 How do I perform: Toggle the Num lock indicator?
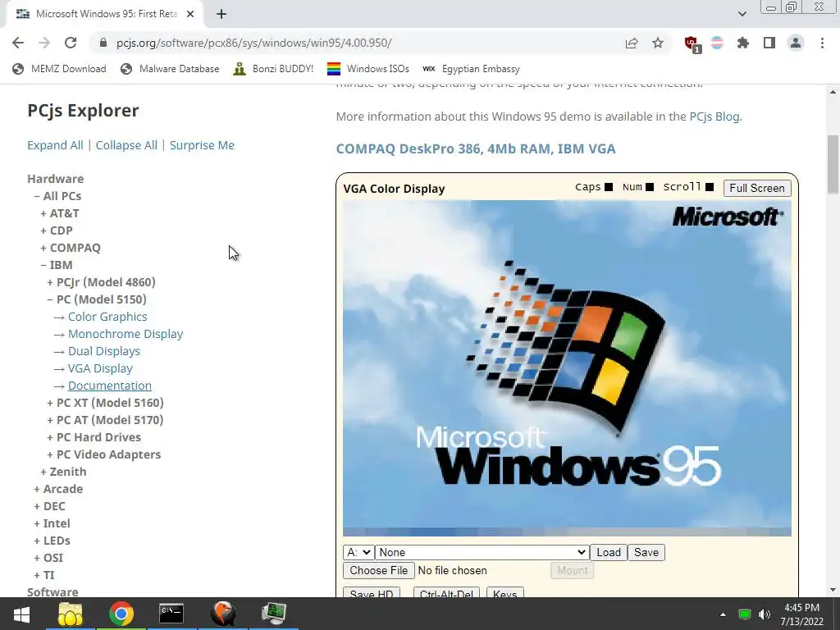pos(650,187)
